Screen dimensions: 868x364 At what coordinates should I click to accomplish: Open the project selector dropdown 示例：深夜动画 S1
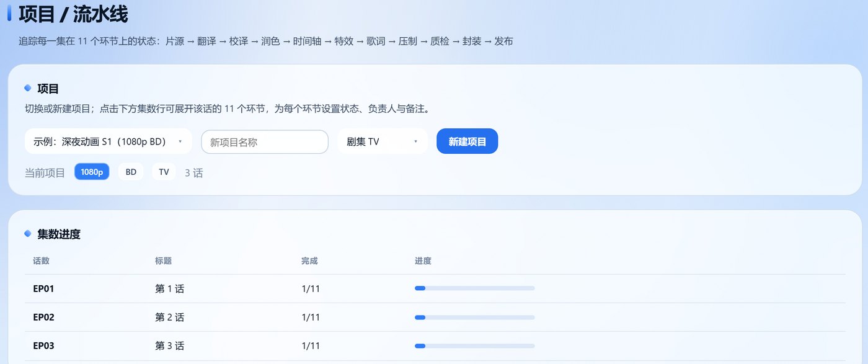[108, 141]
